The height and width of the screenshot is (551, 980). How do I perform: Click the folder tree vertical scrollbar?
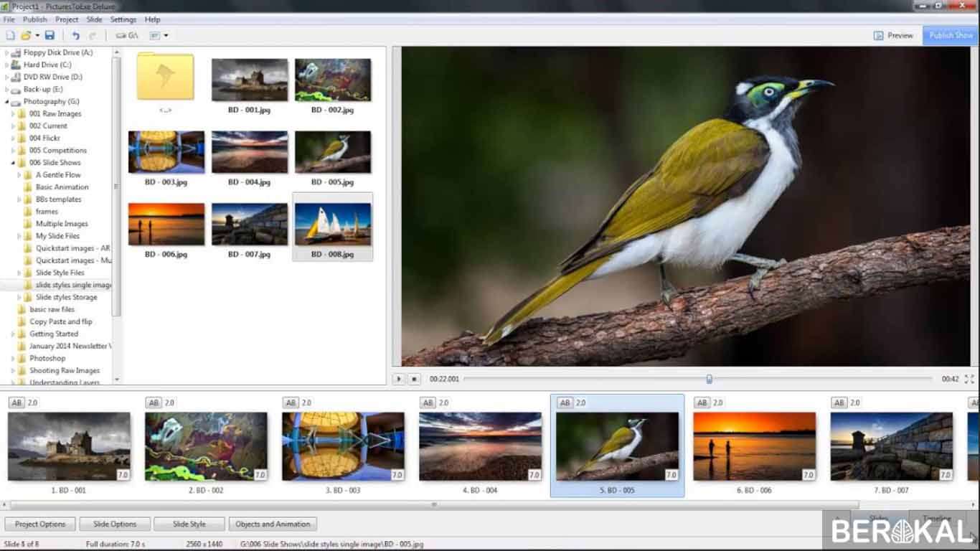[117, 187]
